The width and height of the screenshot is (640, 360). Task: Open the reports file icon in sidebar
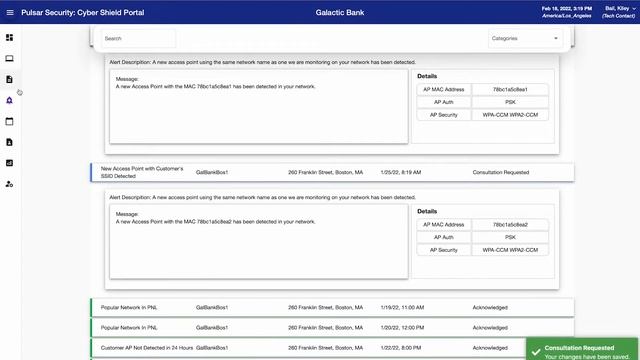pyautogui.click(x=9, y=142)
